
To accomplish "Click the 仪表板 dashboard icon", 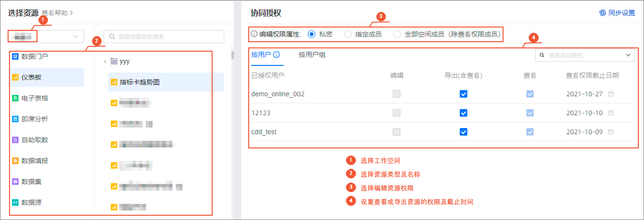I will [x=15, y=77].
